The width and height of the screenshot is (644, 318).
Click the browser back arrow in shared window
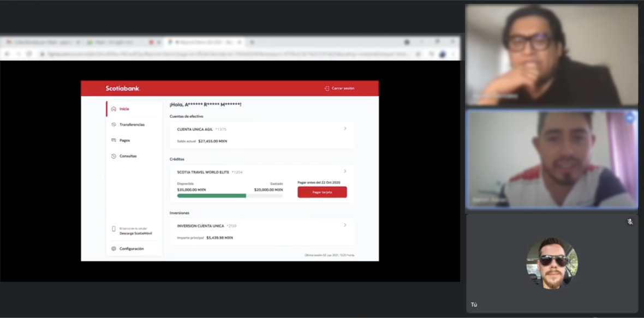7,54
